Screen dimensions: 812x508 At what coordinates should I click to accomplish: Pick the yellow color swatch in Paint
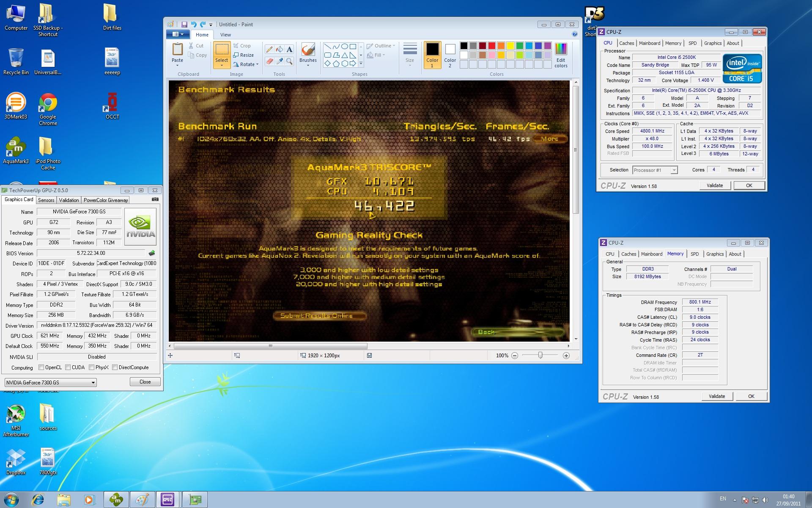[x=510, y=46]
